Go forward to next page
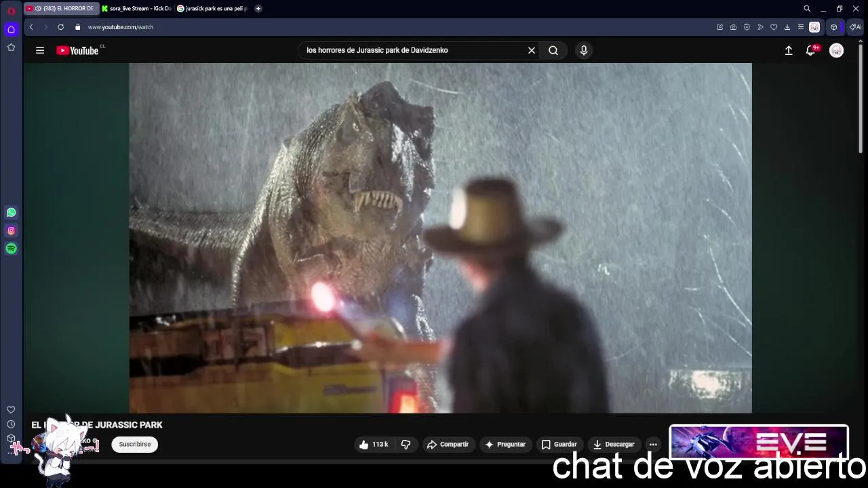The width and height of the screenshot is (868, 488). pos(45,27)
